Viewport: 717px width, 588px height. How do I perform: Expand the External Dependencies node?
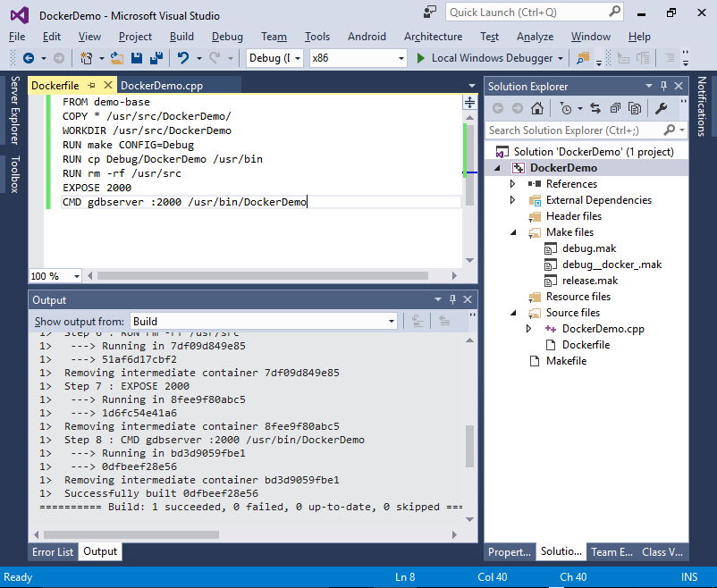(x=513, y=200)
